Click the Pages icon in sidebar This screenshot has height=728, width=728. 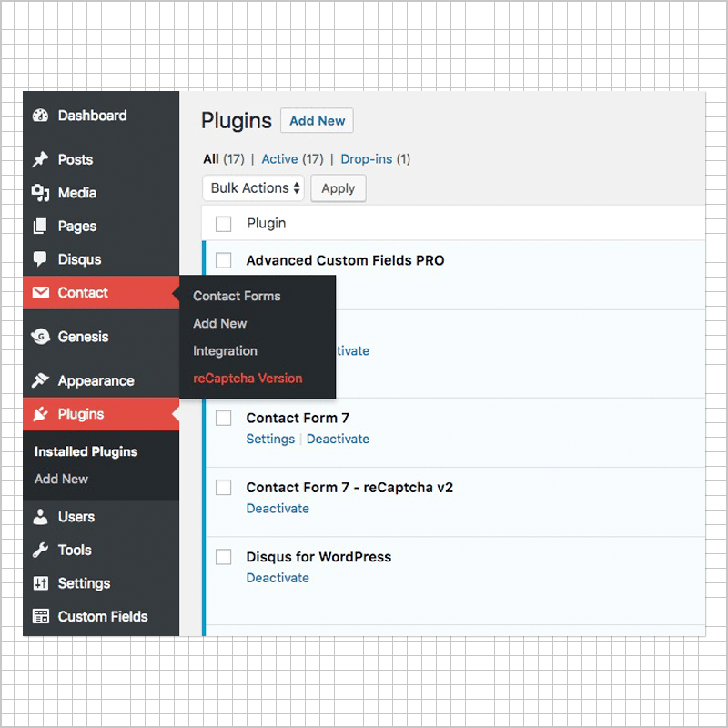pos(40,227)
